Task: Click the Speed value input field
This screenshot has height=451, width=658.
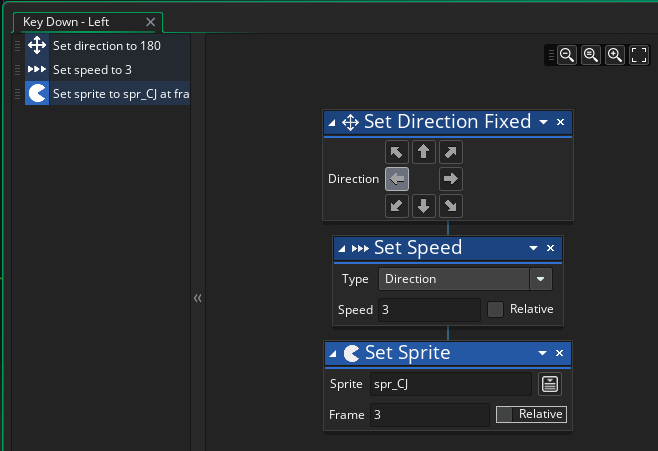Action: [429, 310]
